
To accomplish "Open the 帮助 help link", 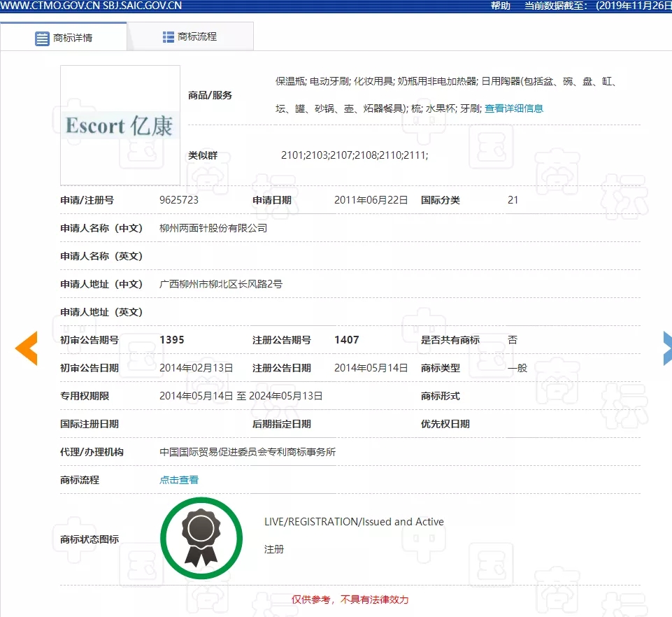I will tap(500, 6).
